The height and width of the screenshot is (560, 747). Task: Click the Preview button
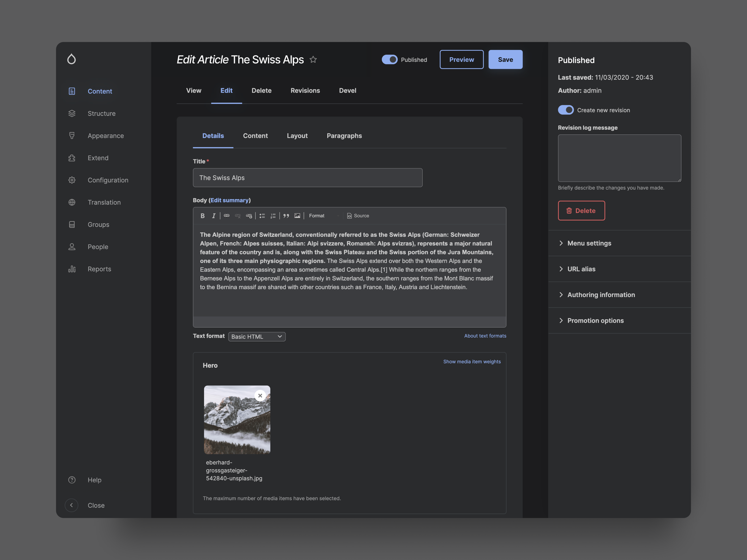(x=461, y=59)
